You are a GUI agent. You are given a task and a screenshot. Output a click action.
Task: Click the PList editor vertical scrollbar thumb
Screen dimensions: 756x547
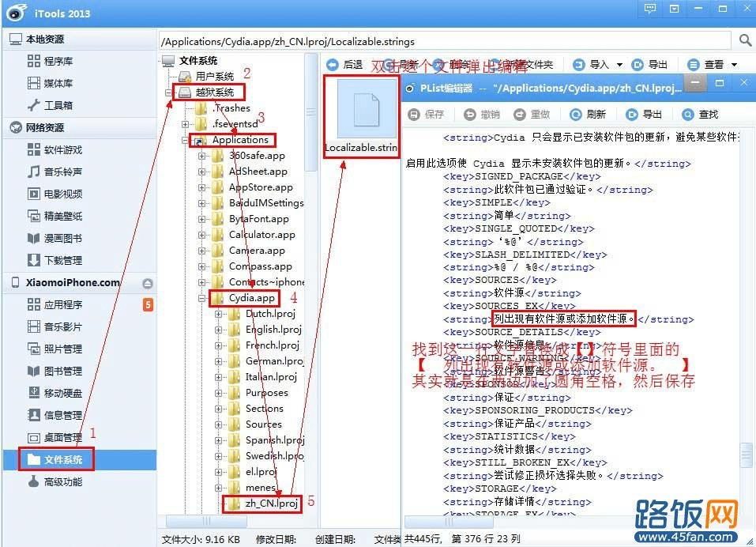[x=747, y=455]
